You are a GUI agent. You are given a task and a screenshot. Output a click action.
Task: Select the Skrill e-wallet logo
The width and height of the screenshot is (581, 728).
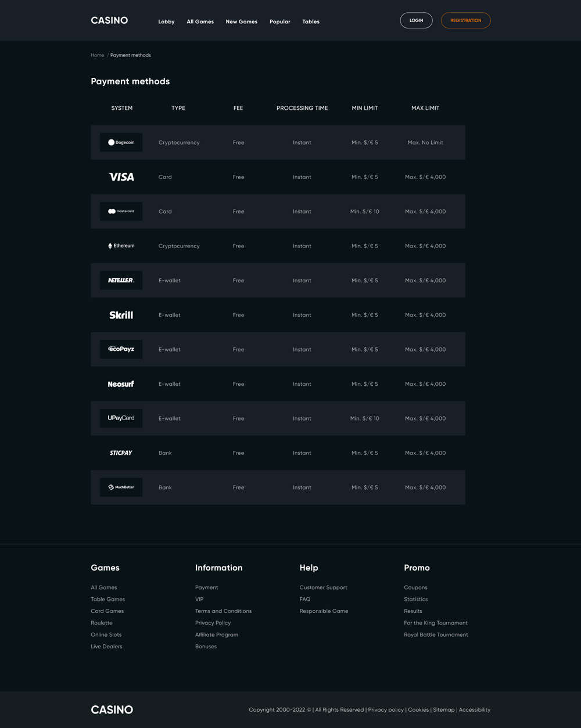pos(121,315)
